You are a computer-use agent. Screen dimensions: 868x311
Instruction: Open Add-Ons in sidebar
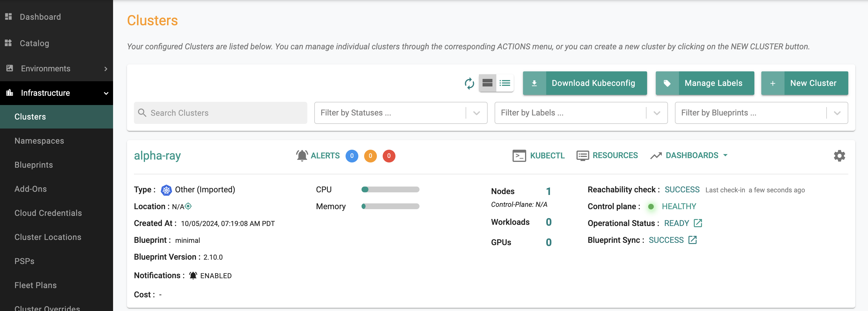30,189
